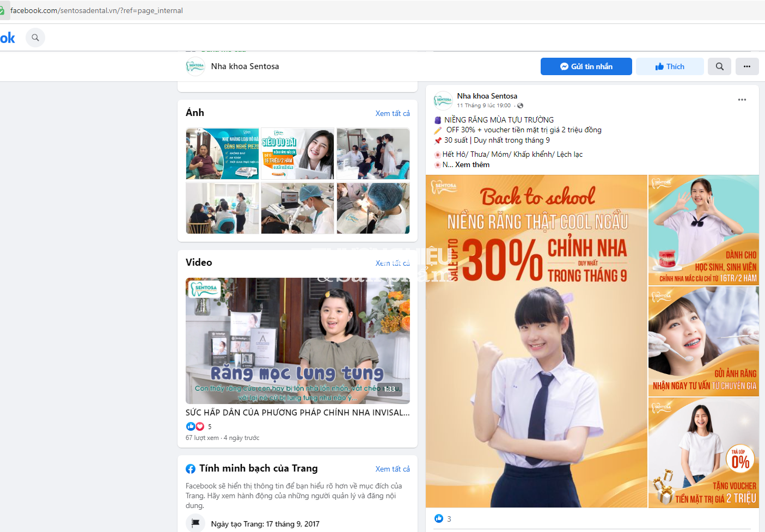Click the Like thumb reaction under the video
The height and width of the screenshot is (532, 765).
(190, 426)
